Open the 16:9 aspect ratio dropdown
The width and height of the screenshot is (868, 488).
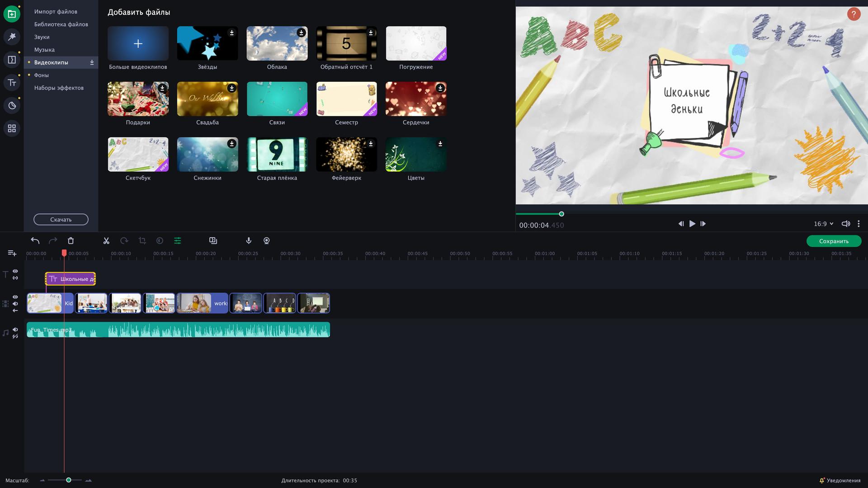tap(822, 223)
